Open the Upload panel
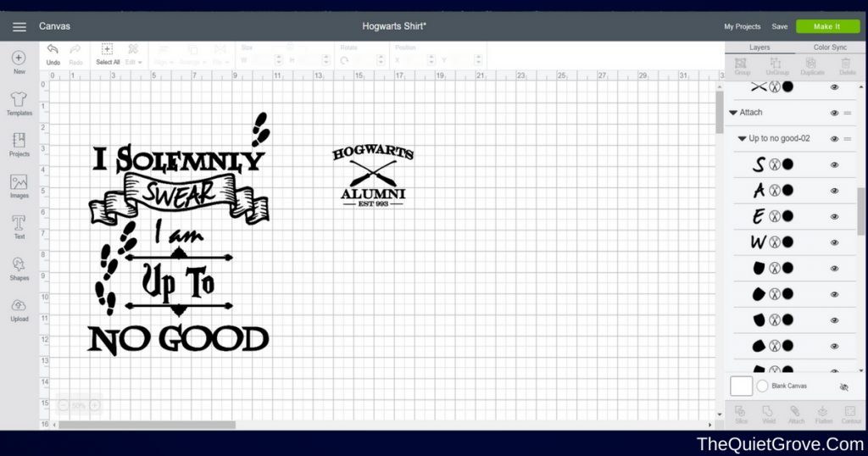868x456 pixels. tap(19, 310)
